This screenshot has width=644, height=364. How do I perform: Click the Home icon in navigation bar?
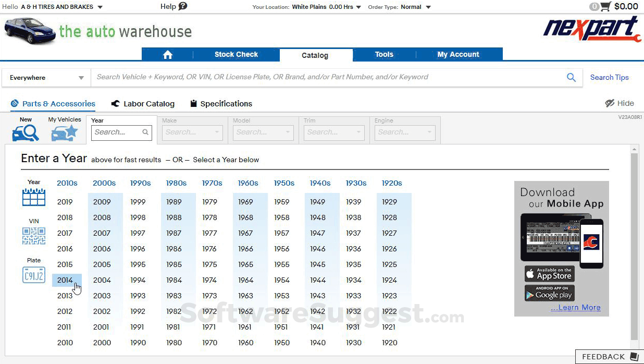coord(167,55)
